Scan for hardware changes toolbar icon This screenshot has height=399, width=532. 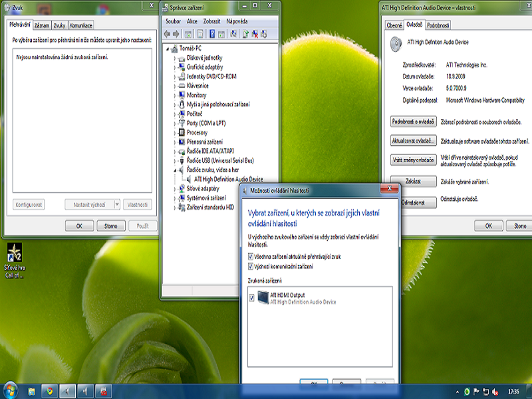[233, 34]
